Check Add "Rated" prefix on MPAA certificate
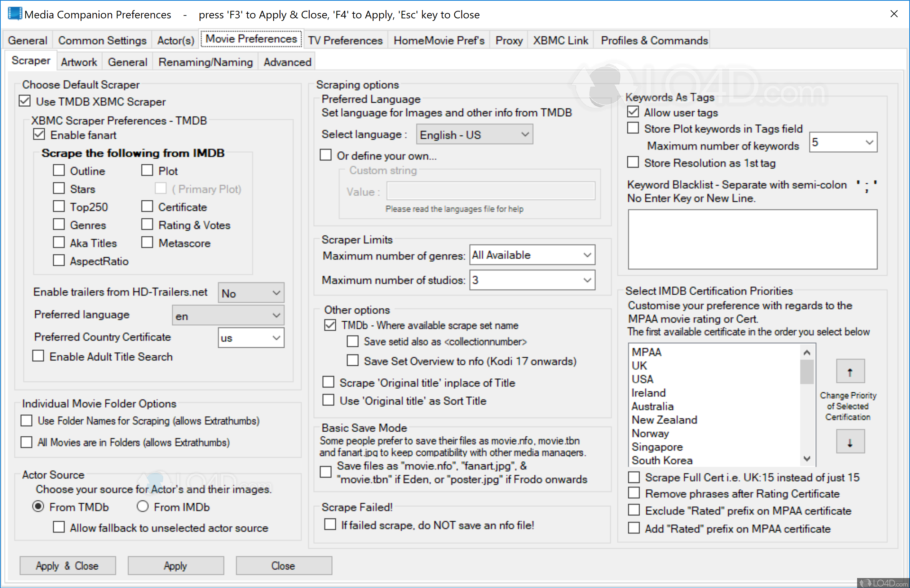The image size is (910, 588). 634,528
